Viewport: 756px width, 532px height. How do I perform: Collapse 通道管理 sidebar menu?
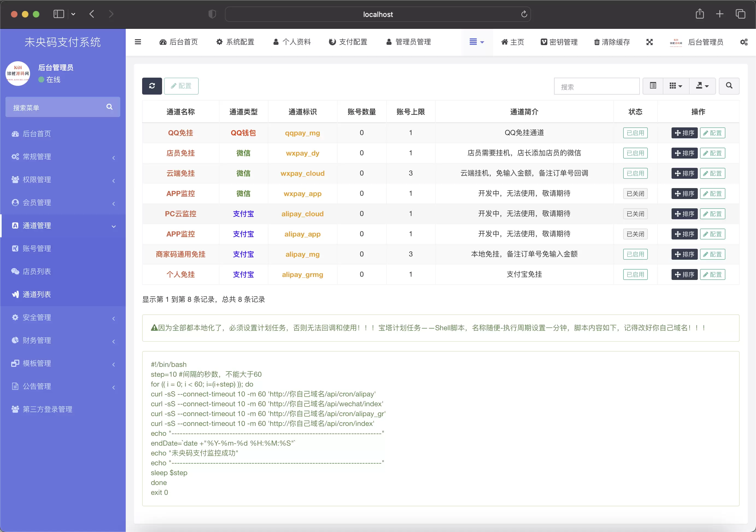point(63,226)
